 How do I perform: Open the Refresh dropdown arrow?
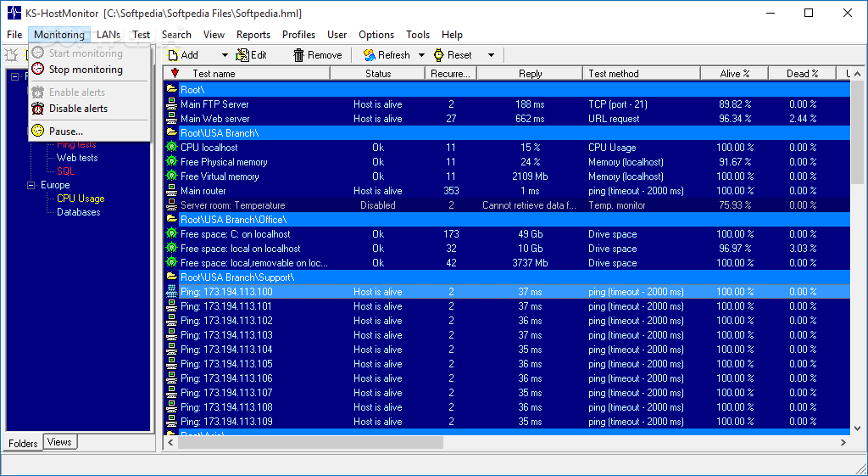point(421,55)
